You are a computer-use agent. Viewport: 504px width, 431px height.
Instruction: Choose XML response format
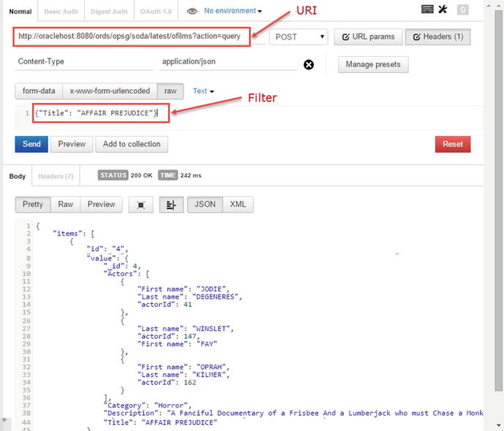[238, 205]
